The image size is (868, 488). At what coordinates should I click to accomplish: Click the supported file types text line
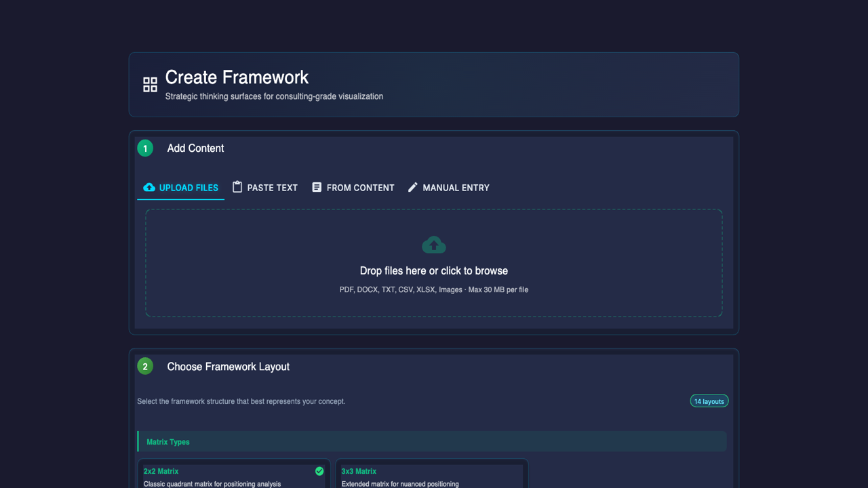(434, 289)
